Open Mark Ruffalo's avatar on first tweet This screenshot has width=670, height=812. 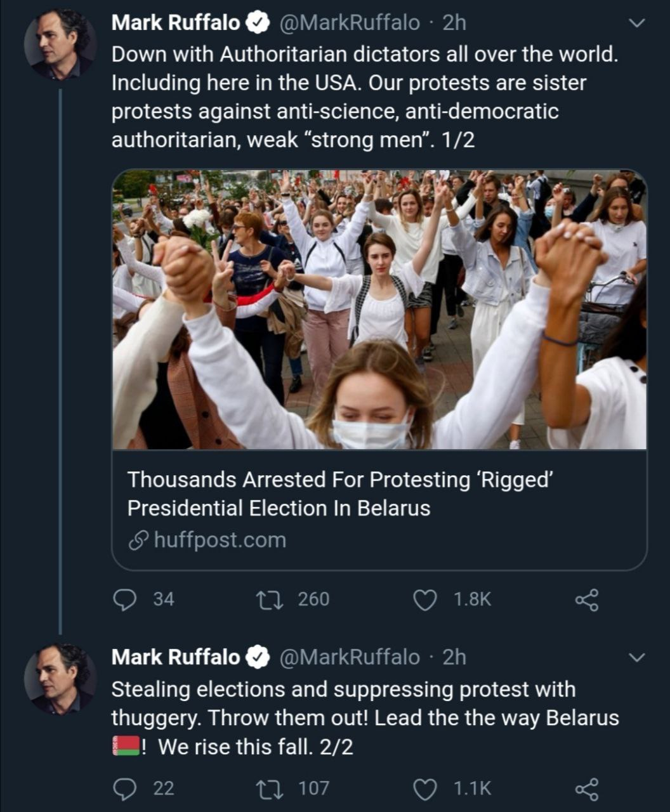[60, 44]
